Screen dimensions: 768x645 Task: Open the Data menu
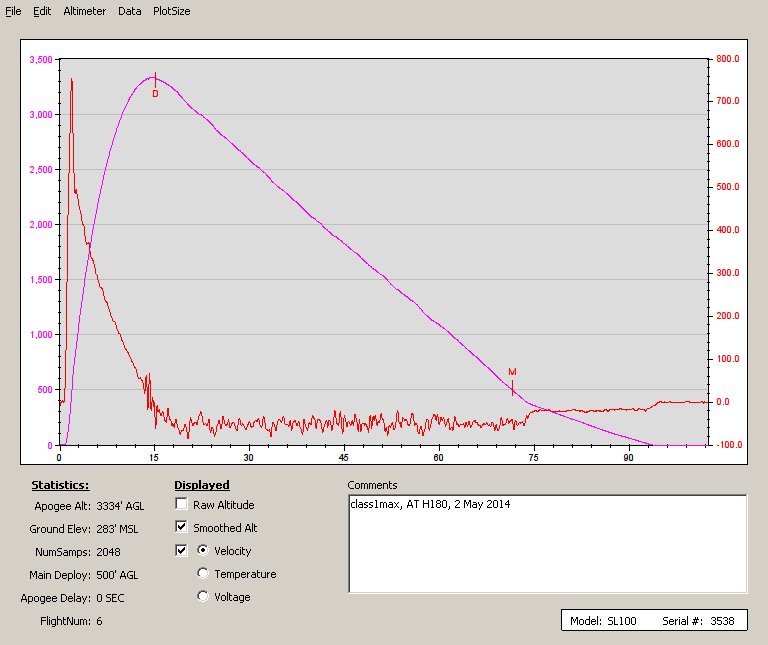(129, 11)
